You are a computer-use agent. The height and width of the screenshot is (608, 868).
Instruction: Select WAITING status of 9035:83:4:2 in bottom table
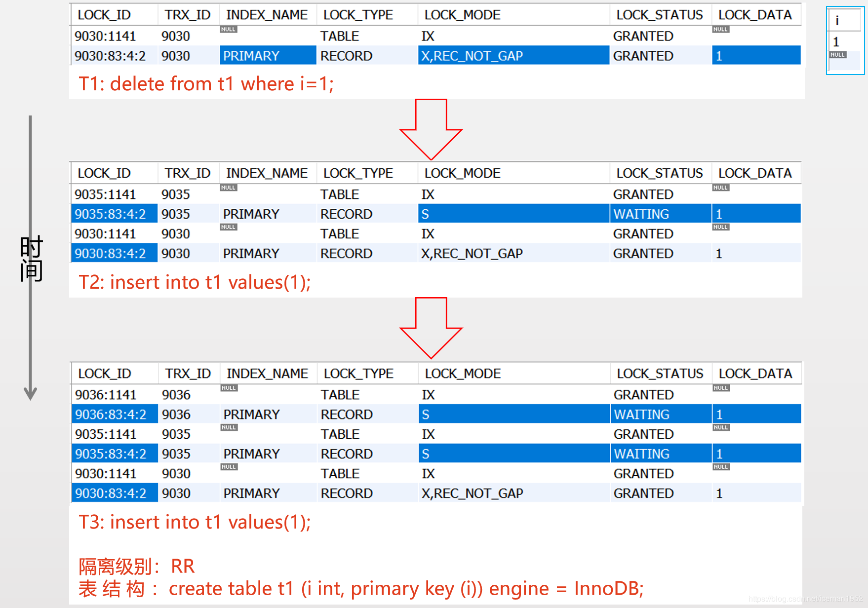[661, 454]
